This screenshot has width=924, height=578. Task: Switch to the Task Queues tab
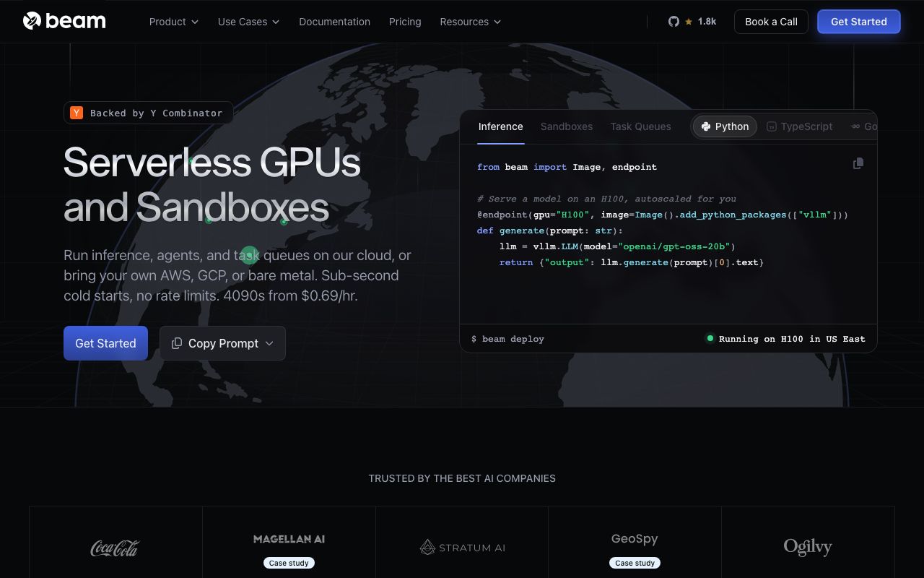[640, 126]
